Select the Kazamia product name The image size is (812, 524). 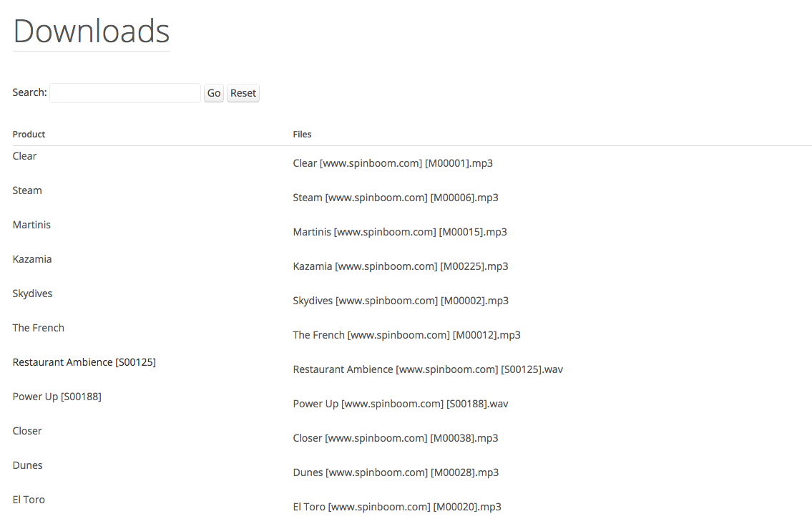[x=32, y=259]
